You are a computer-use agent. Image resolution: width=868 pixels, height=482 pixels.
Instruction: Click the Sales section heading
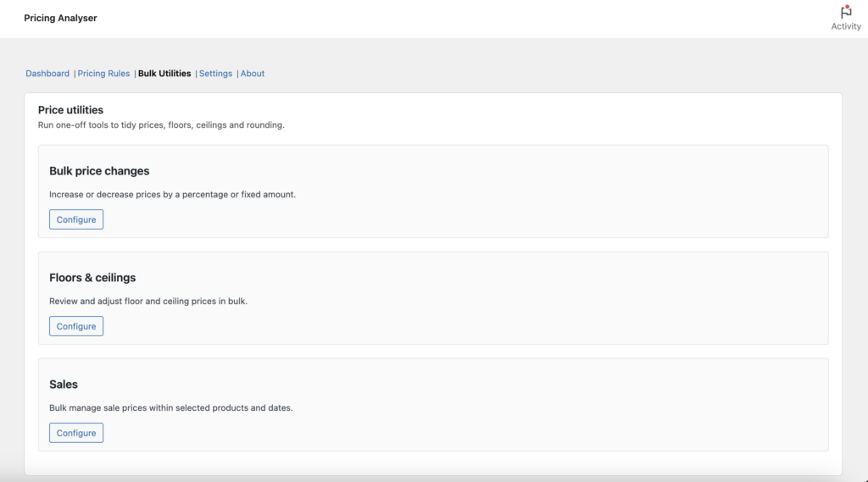coord(64,385)
